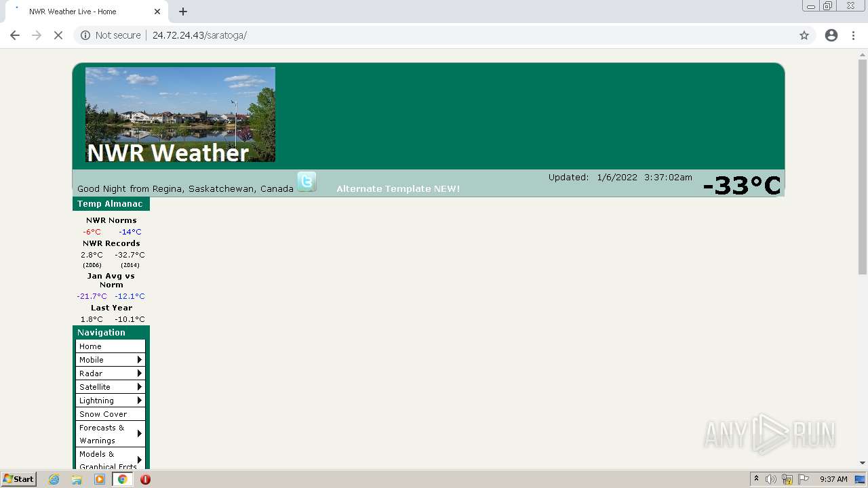The width and height of the screenshot is (868, 488).
Task: Follow the Alternate Template NEW! link
Action: coord(398,188)
